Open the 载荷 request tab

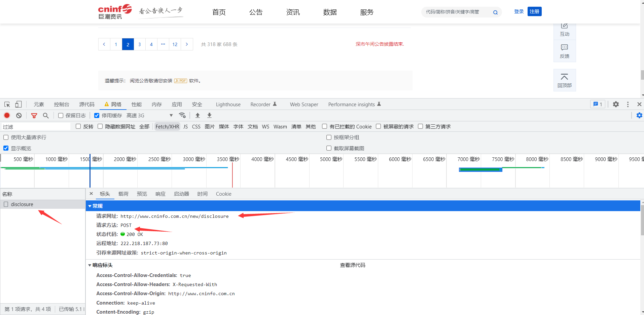(x=123, y=194)
